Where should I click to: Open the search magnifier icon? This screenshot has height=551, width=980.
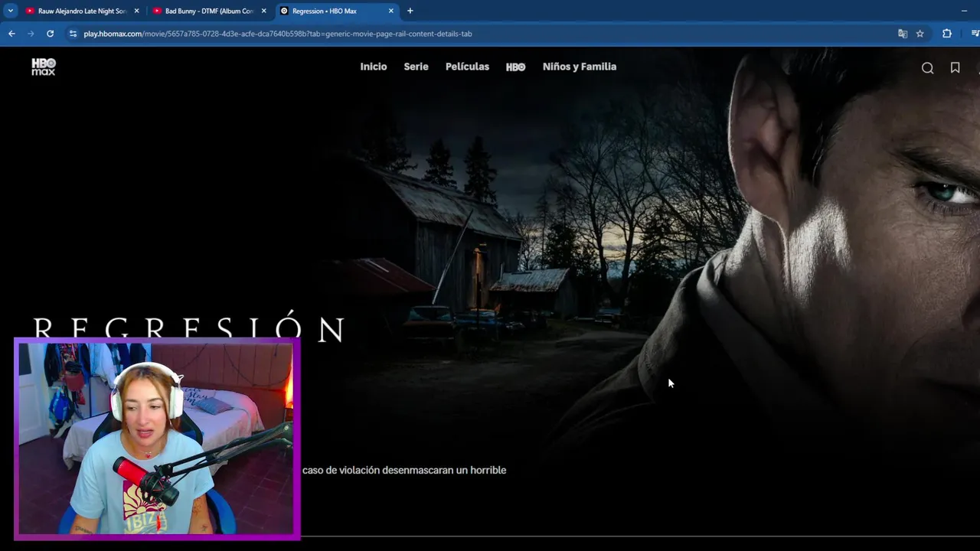pyautogui.click(x=927, y=68)
